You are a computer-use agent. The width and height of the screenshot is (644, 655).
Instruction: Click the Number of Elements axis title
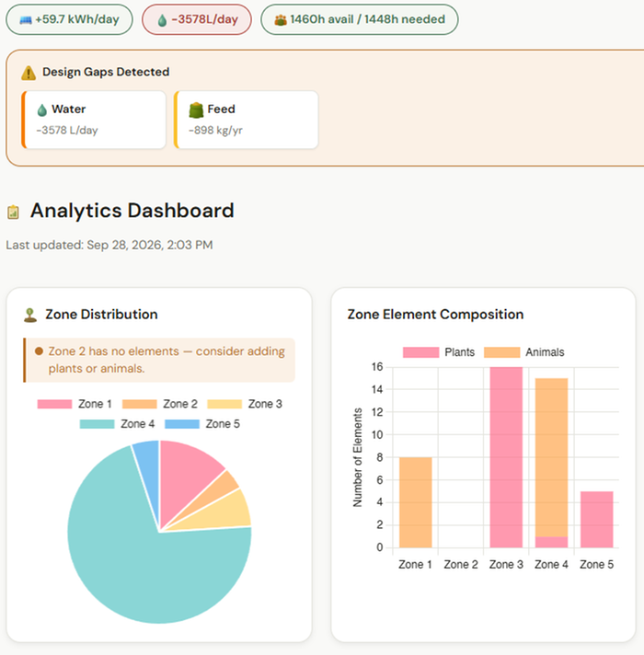point(358,457)
